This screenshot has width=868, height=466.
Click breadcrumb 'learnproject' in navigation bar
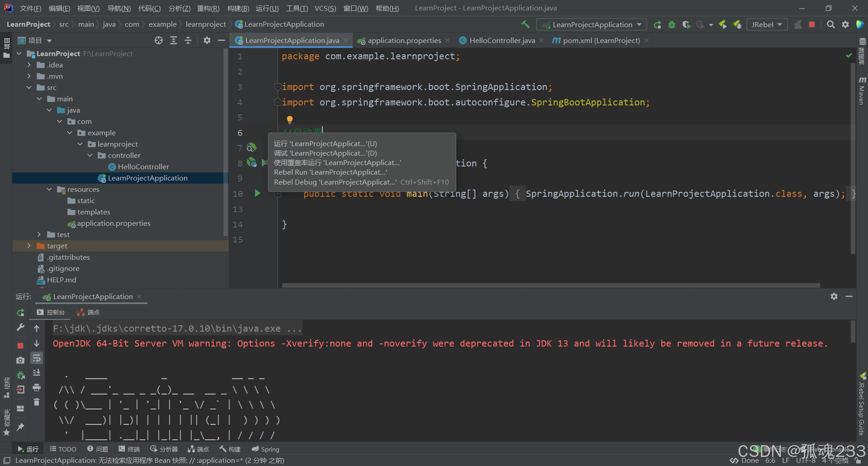pyautogui.click(x=206, y=24)
